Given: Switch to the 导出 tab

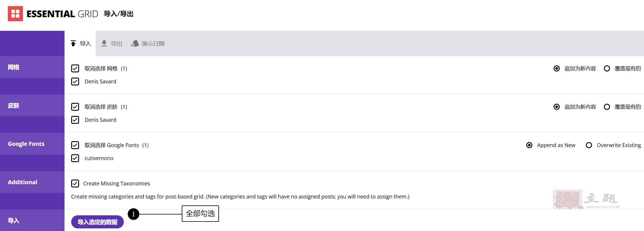Looking at the screenshot, I should 112,44.
